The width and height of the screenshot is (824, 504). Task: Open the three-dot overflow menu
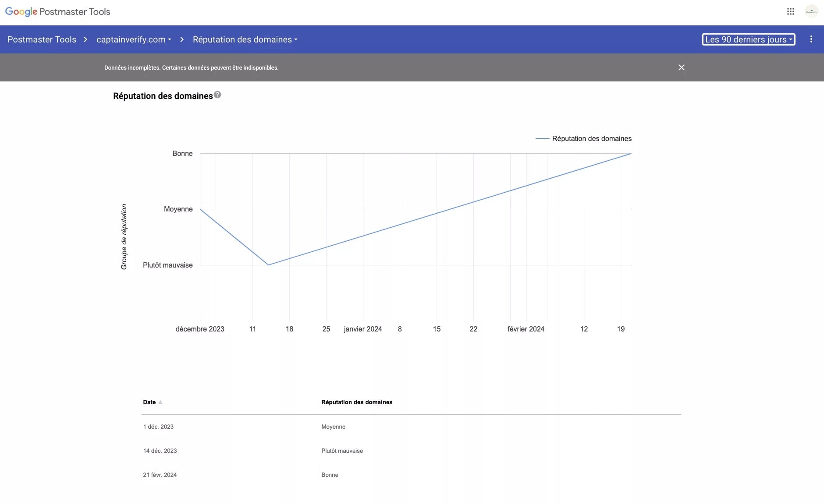[812, 39]
